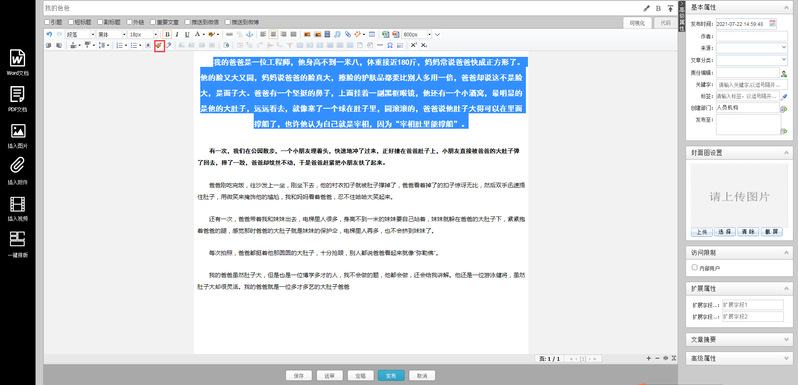Check the 副标题 checkbox
Screen dimensions: 798x385
click(101, 22)
